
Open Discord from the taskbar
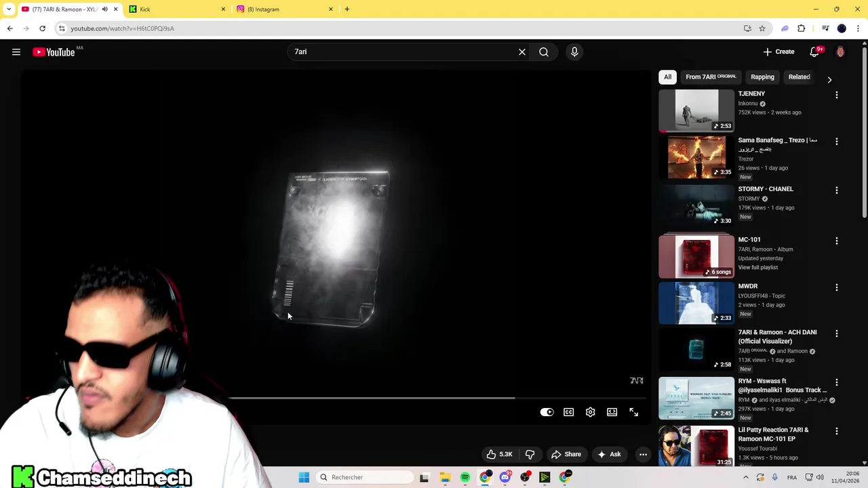(505, 477)
